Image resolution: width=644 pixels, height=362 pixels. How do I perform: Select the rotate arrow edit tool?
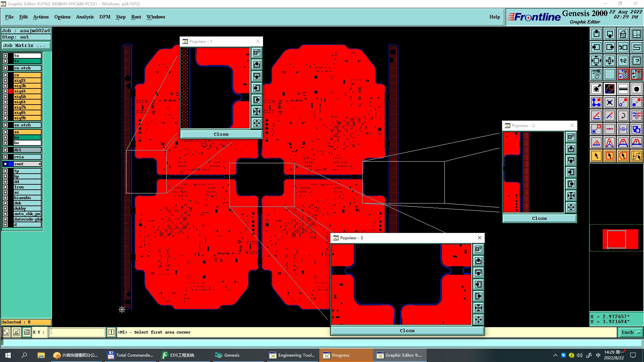623,116
